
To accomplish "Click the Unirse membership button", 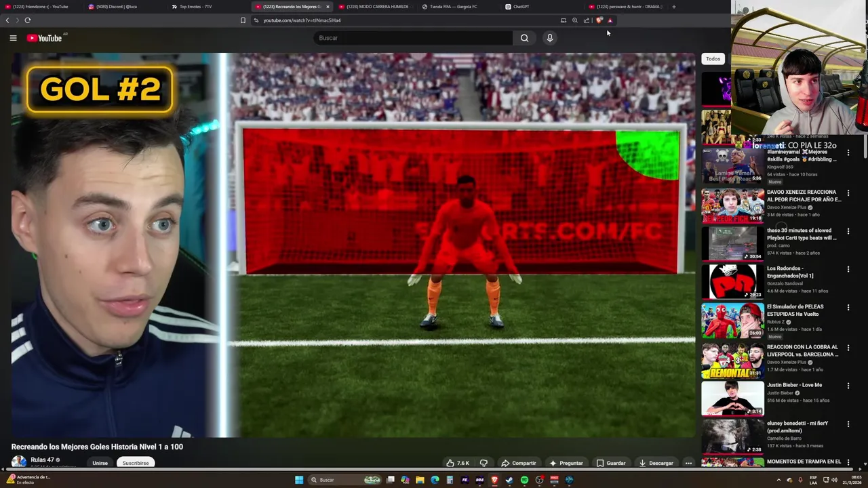I will point(100,463).
